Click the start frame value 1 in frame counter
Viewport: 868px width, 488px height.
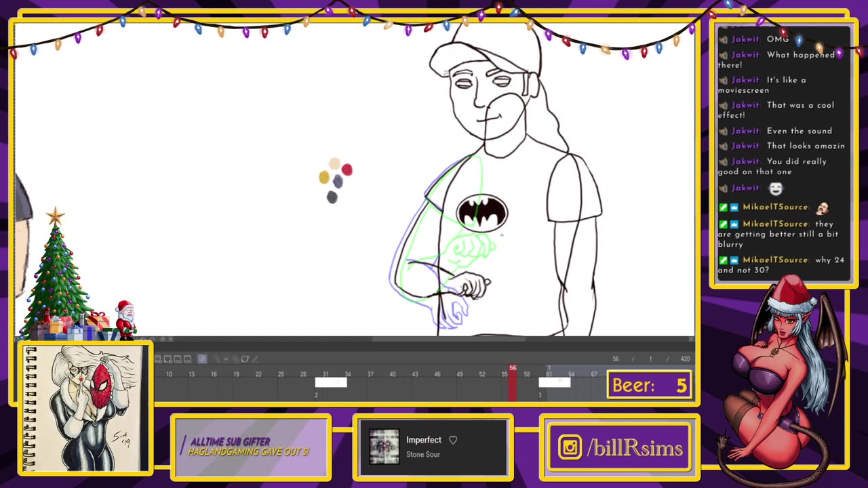click(x=650, y=359)
